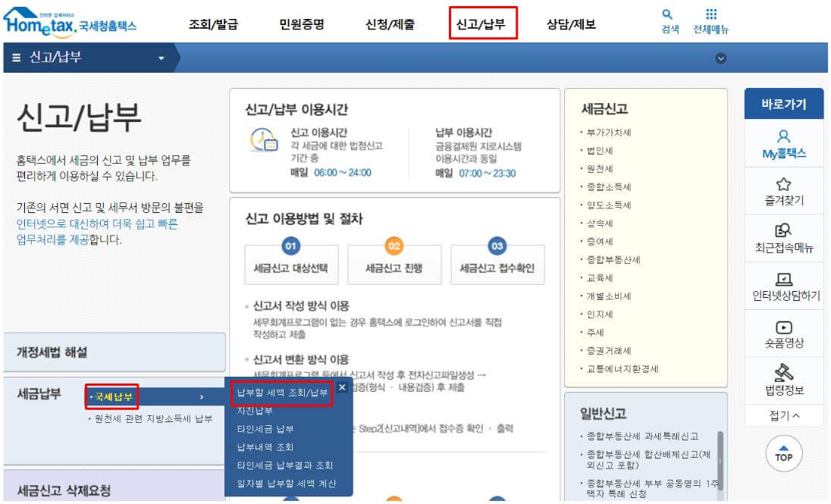
Task: Collapse the sidebar using 접기
Action: (x=784, y=415)
